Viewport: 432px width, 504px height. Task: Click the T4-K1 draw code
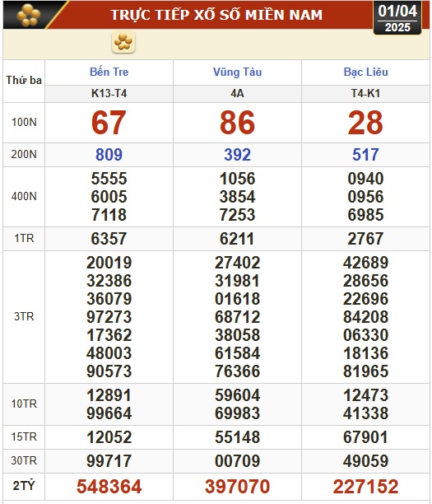point(365,94)
